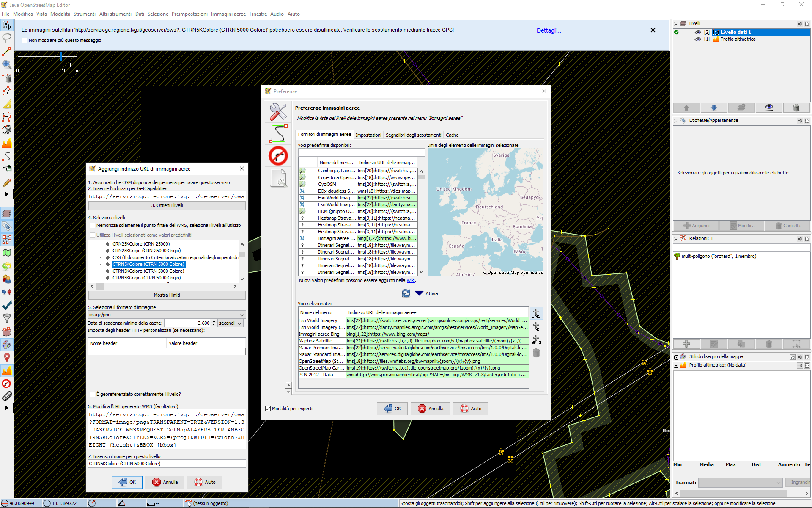
Task: Click the default imagery table vertical scrollbar
Action: (421, 222)
